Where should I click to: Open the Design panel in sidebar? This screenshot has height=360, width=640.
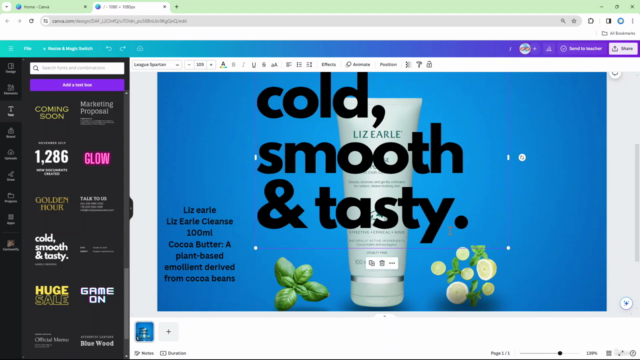[x=11, y=68]
